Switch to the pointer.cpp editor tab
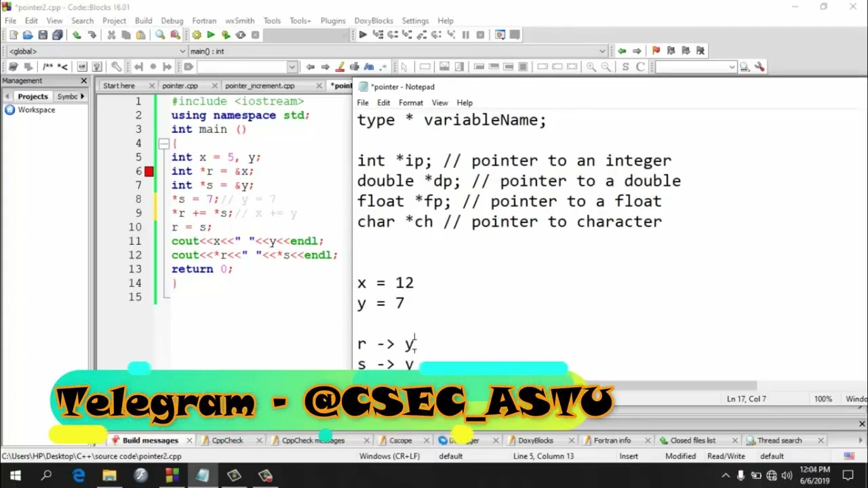This screenshot has width=868, height=488. (180, 86)
